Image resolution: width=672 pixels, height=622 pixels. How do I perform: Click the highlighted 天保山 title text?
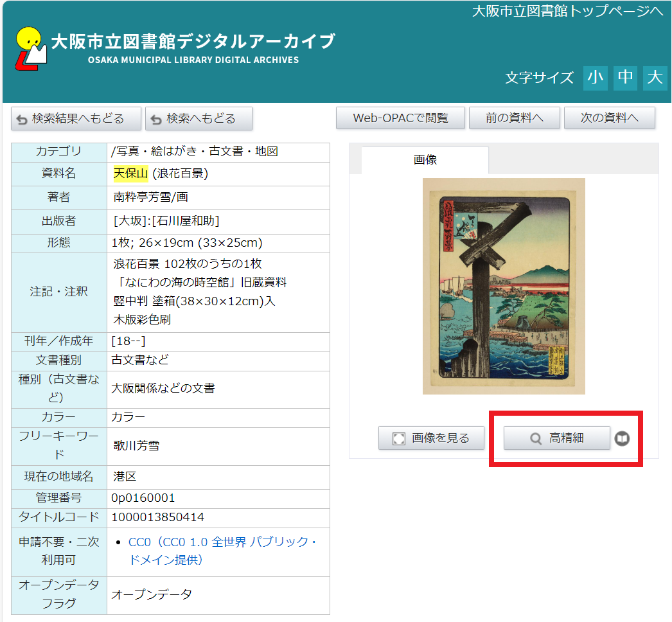[130, 173]
